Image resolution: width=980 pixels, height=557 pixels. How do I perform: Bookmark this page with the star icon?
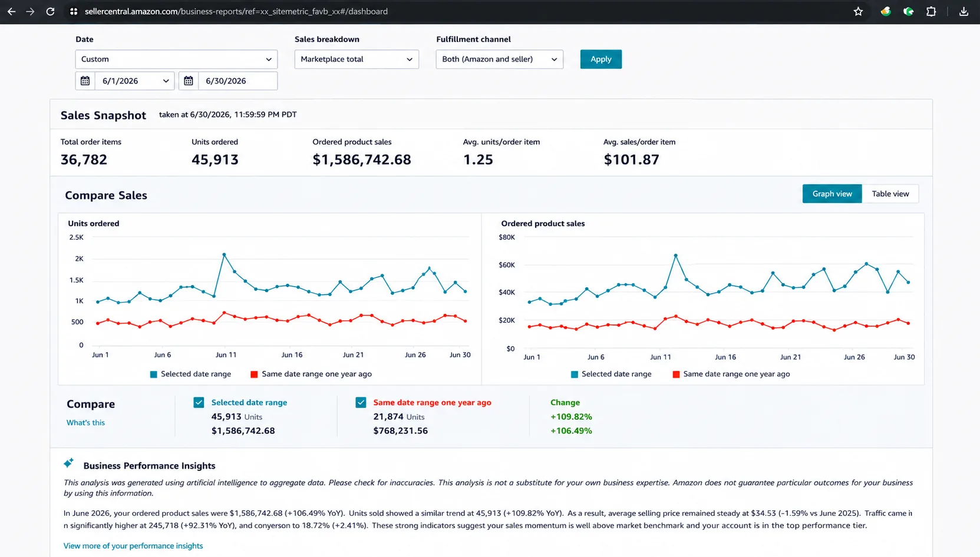point(858,11)
